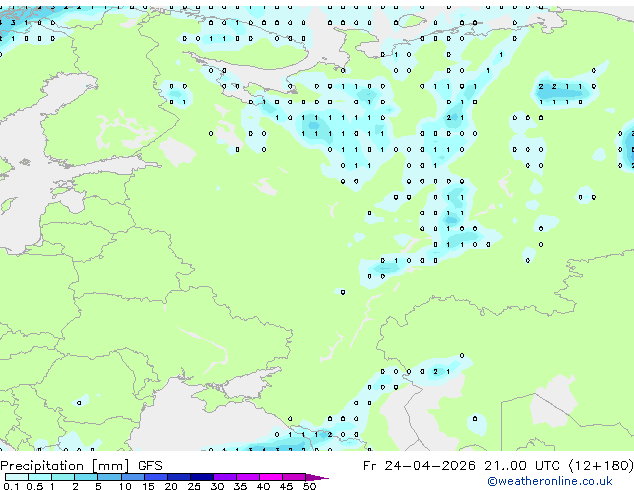Click the '50' legend scale label
The image size is (634, 490).
(x=309, y=486)
